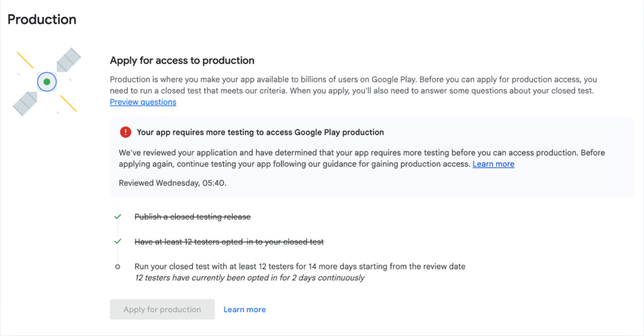This screenshot has height=336, width=644.
Task: Click the struck-through 'Have at least 12 testers' step
Action: pyautogui.click(x=229, y=242)
